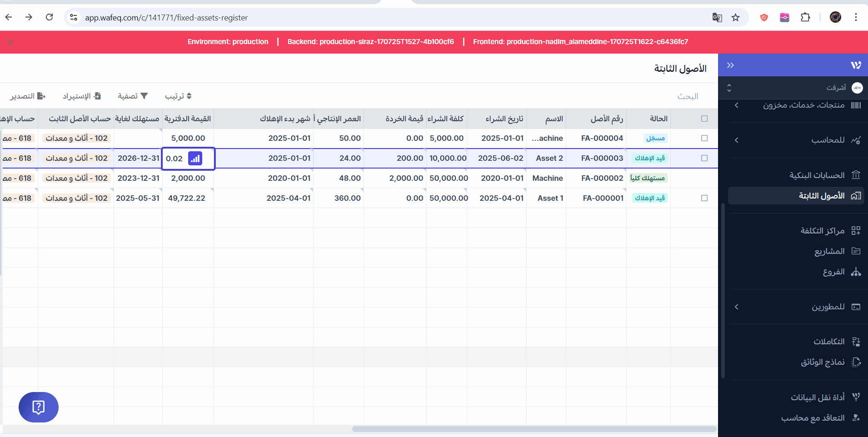Select the checkbox for asset FA-000004
Screen dimensions: 868x437
point(704,138)
